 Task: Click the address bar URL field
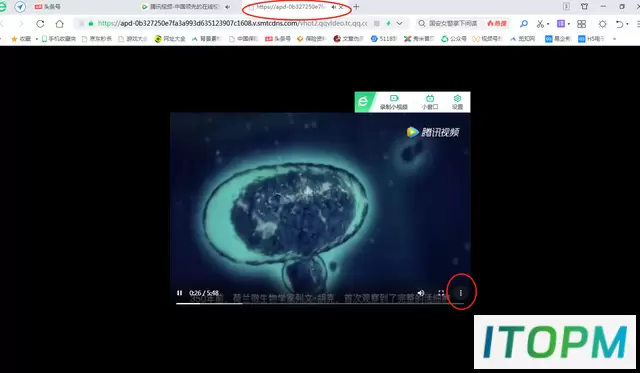click(232, 23)
